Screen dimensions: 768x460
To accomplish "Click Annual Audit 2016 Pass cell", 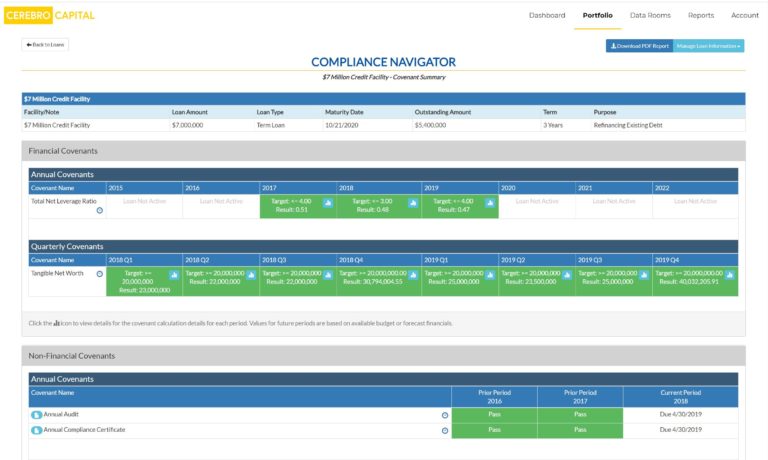I will [x=494, y=415].
